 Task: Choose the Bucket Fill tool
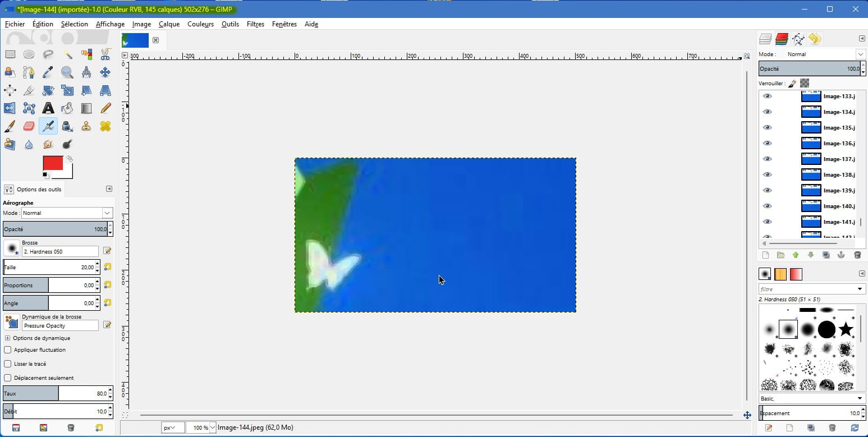[x=67, y=108]
